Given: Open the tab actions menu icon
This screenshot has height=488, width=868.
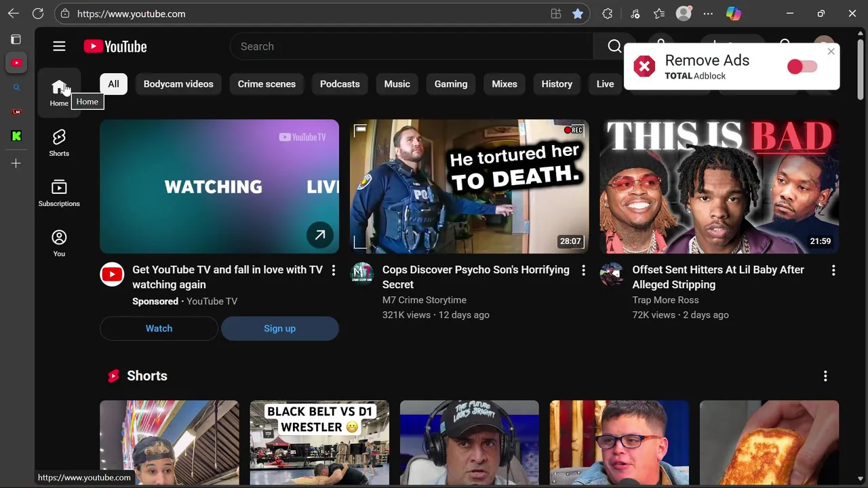Looking at the screenshot, I should tap(16, 39).
